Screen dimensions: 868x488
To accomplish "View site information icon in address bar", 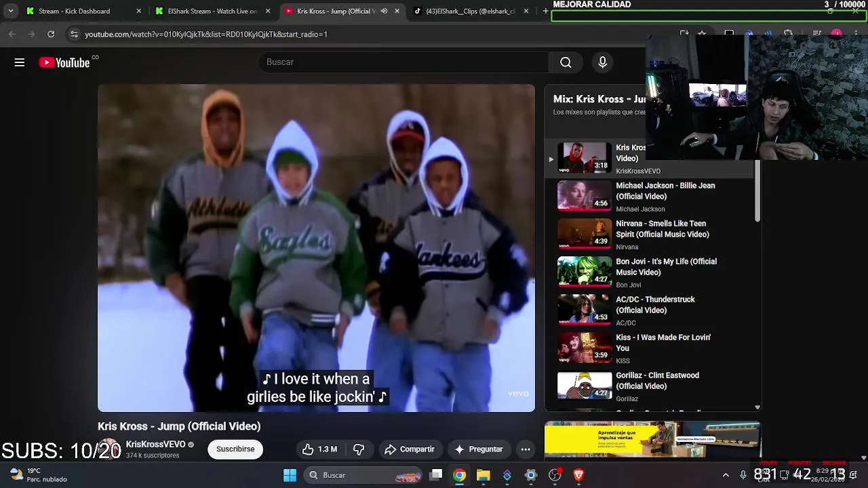I will click(74, 34).
